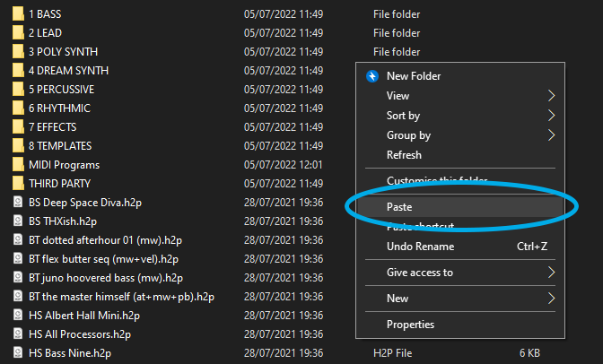Expand the View submenu arrow

pyautogui.click(x=551, y=96)
